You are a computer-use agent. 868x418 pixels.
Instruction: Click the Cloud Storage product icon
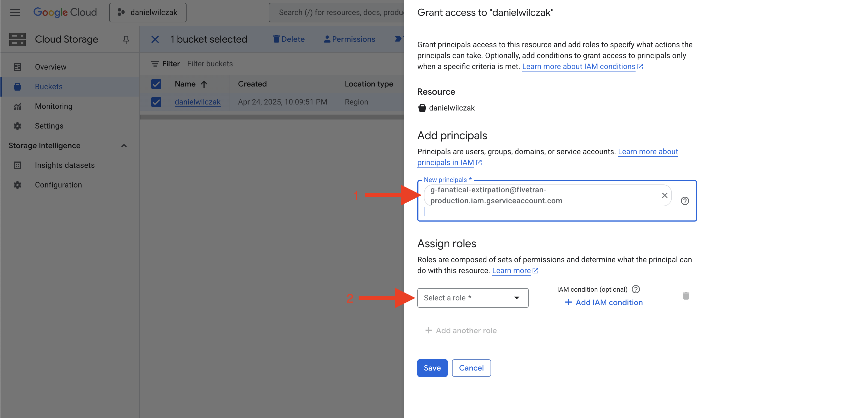coord(17,39)
